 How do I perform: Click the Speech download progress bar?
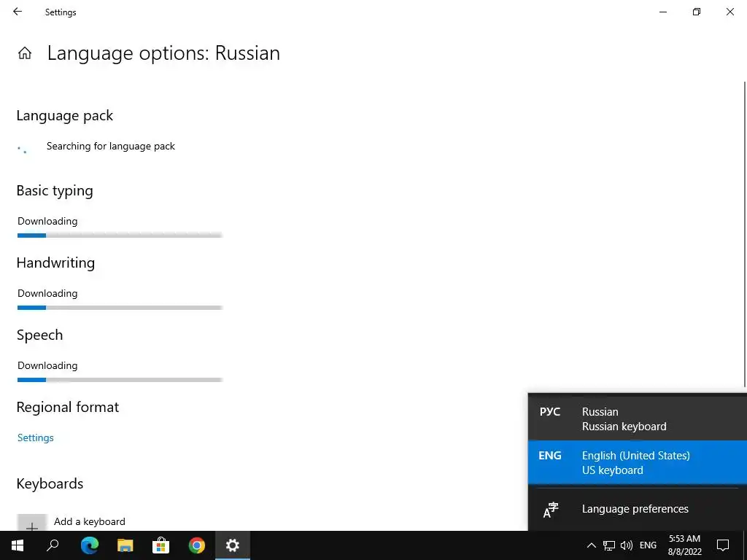point(120,380)
